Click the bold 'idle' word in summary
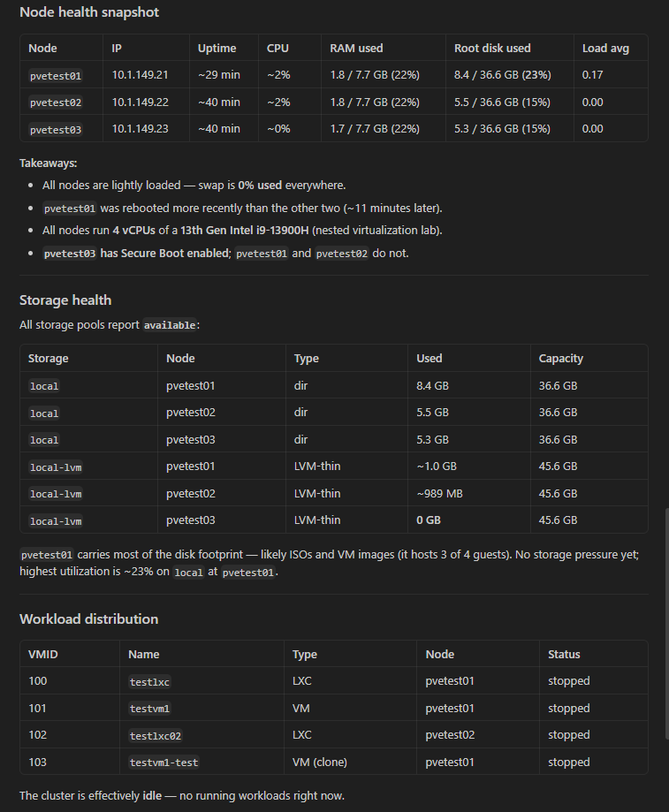 coord(152,795)
